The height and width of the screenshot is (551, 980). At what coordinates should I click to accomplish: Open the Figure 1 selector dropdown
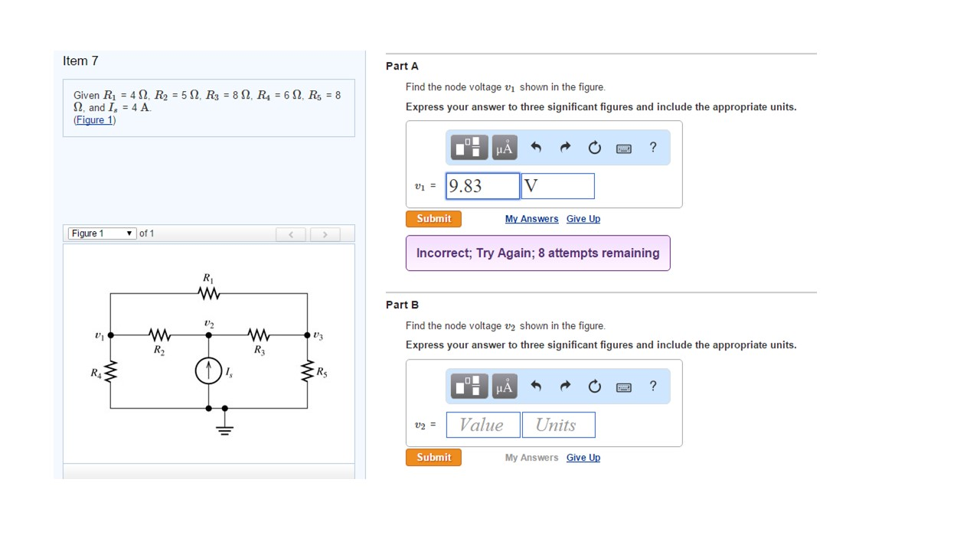(101, 233)
